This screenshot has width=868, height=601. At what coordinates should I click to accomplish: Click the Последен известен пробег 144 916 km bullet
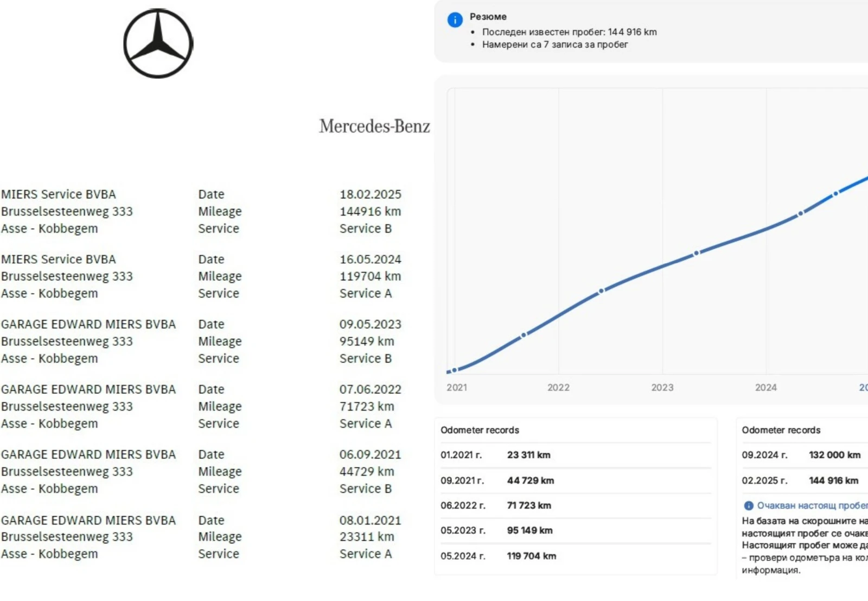pos(569,32)
